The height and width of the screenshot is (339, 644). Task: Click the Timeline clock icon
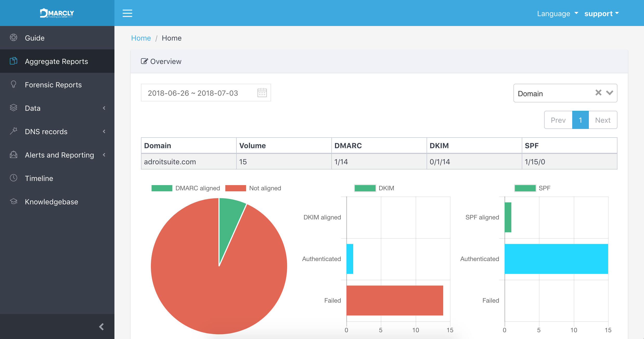14,178
